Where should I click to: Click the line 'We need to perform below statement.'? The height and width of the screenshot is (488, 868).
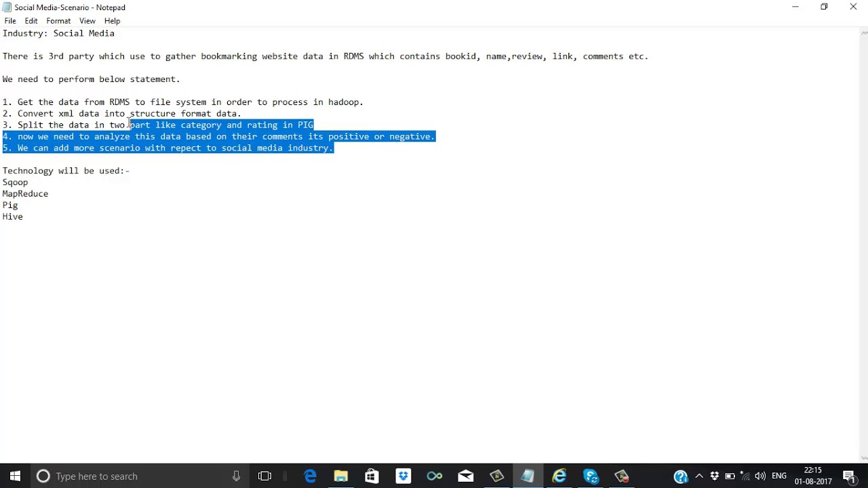91,79
